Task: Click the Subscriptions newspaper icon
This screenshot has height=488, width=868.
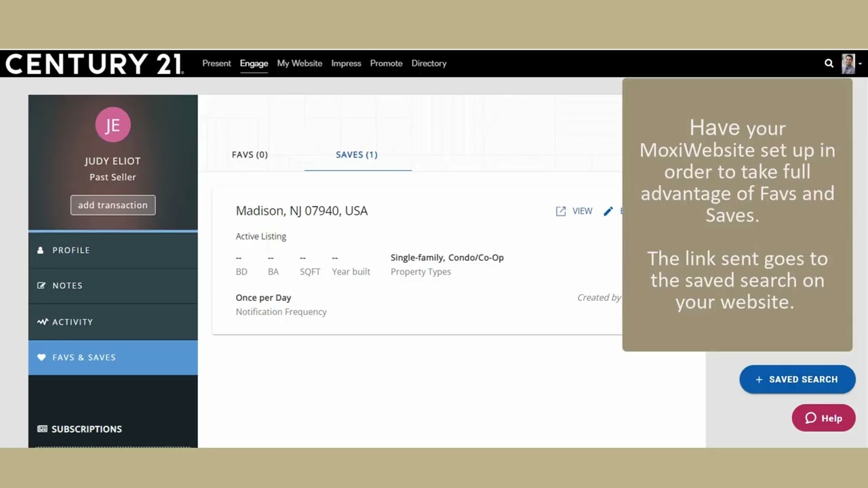Action: tap(42, 429)
